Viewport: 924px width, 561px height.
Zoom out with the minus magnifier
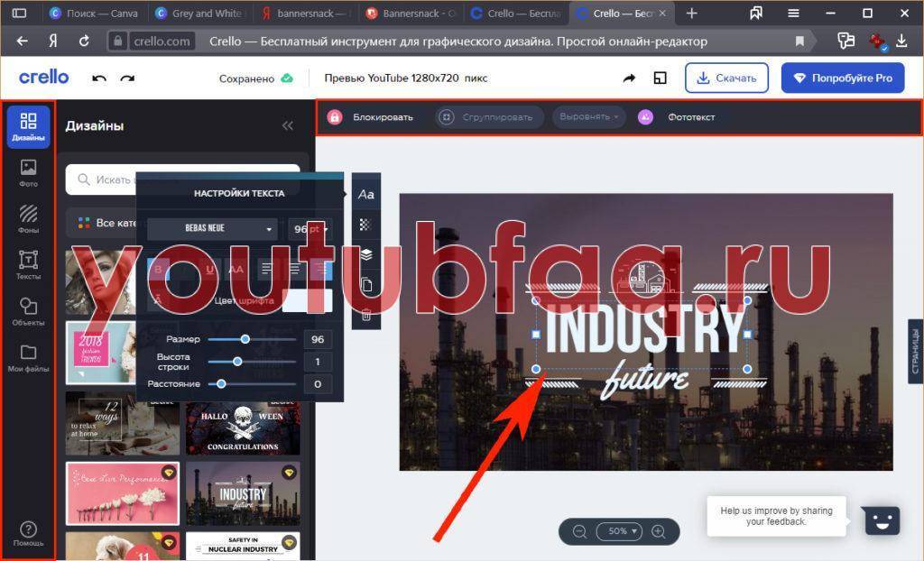pos(579,531)
